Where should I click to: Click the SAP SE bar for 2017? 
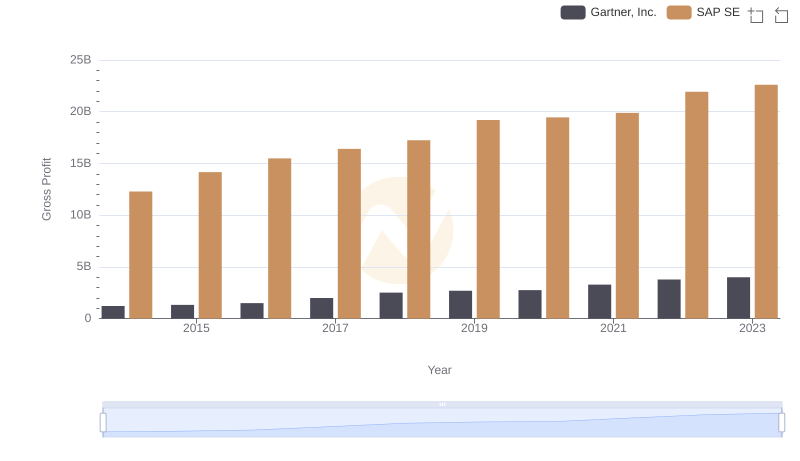point(349,234)
